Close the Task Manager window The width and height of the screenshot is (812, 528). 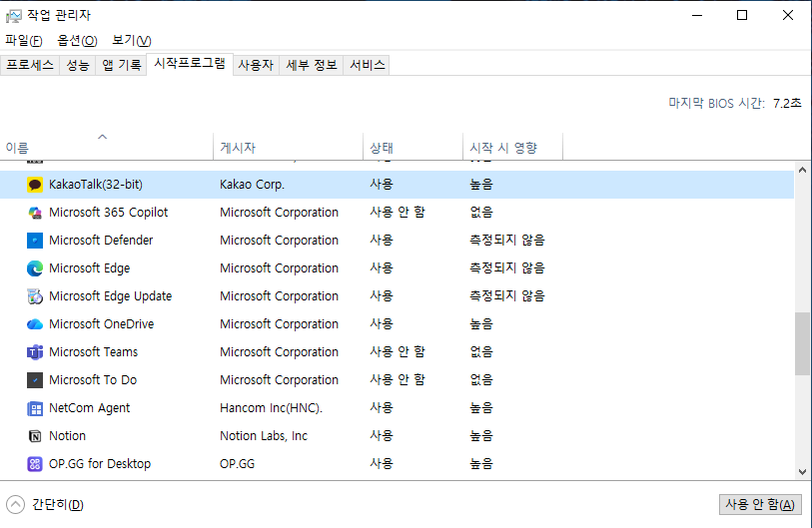[788, 16]
